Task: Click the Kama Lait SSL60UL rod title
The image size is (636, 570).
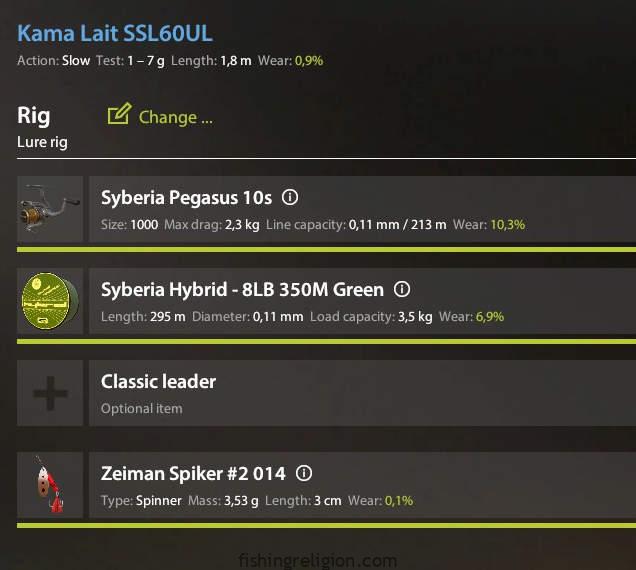Action: click(x=115, y=34)
